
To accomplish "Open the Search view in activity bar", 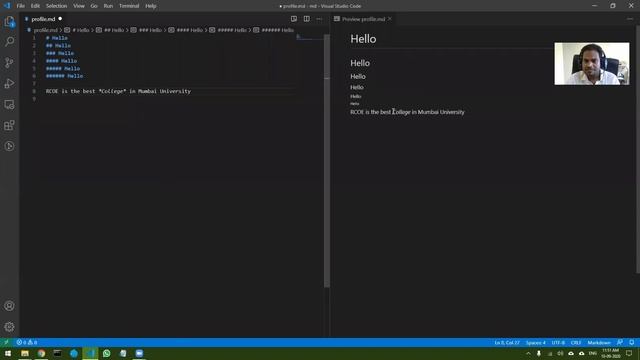I will point(9,42).
